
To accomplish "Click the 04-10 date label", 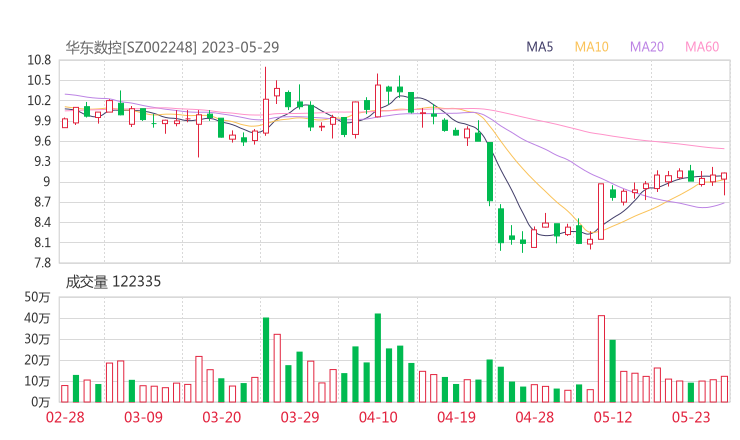I will point(378,417).
